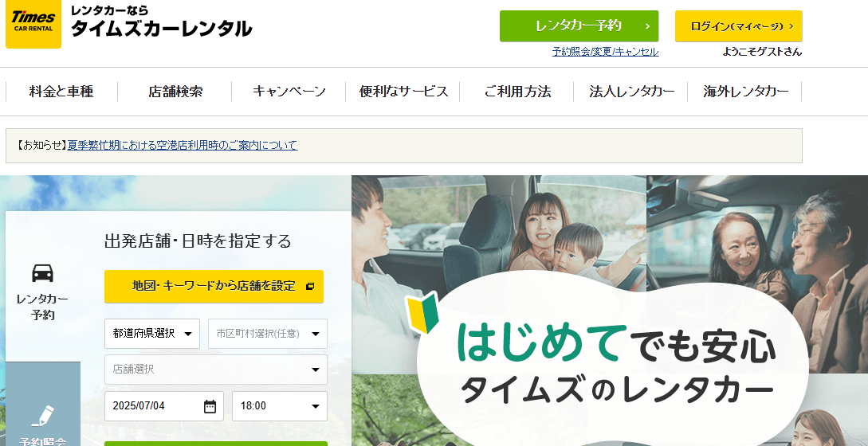Click the arrow on green レンタカー予約 button
This screenshot has height=446, width=868.
646,26
